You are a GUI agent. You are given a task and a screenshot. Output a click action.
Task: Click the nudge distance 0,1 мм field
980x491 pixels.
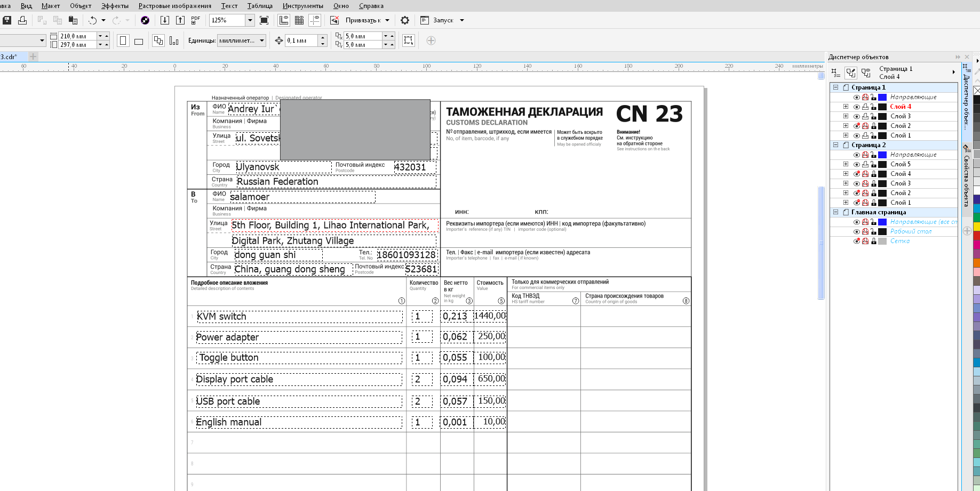click(x=302, y=41)
